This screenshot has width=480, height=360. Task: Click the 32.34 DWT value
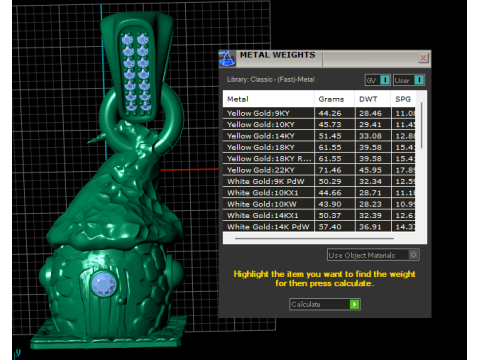click(370, 181)
